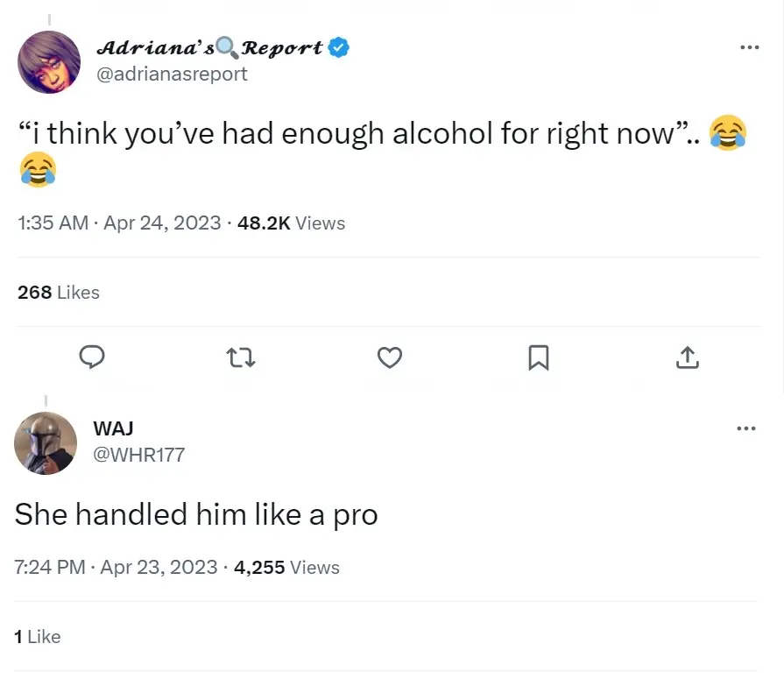Open more options for Adriana's tweet
This screenshot has width=784, height=679.
[747, 47]
